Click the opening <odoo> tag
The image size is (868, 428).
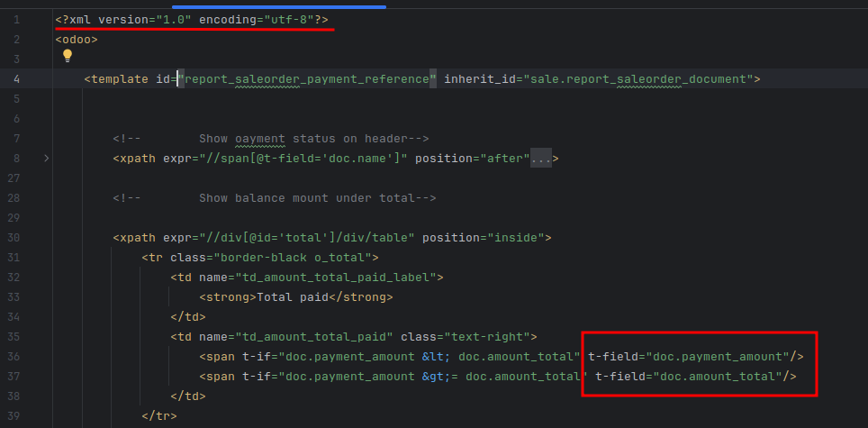pos(77,40)
